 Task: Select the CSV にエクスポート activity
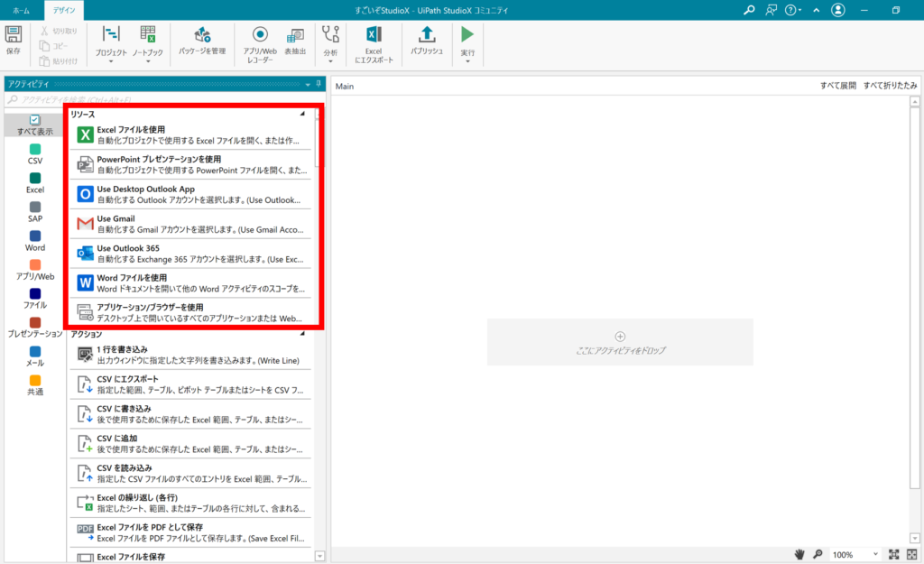(x=190, y=384)
